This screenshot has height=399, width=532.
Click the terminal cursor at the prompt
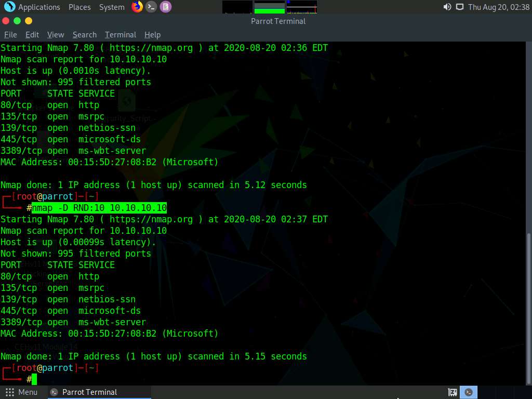[34, 379]
